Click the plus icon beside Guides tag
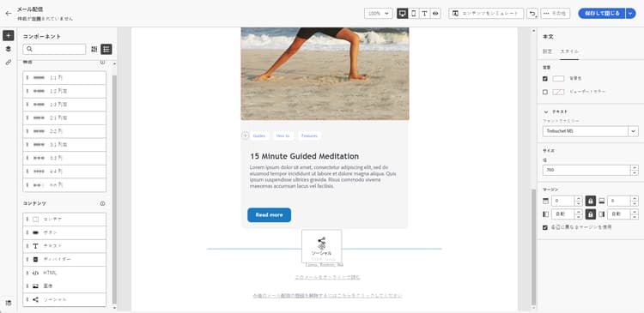 [x=246, y=135]
